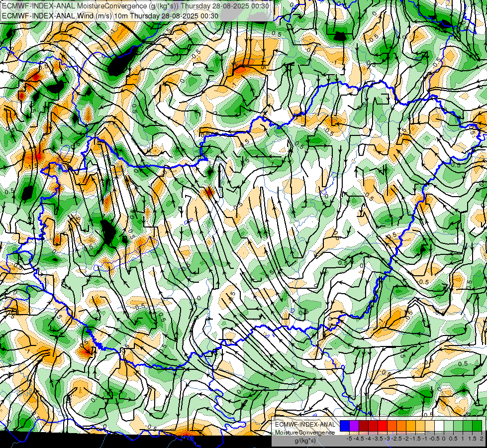Click the MoistureConvergence title line at top
The height and width of the screenshot is (448, 487).
pyautogui.click(x=135, y=6)
